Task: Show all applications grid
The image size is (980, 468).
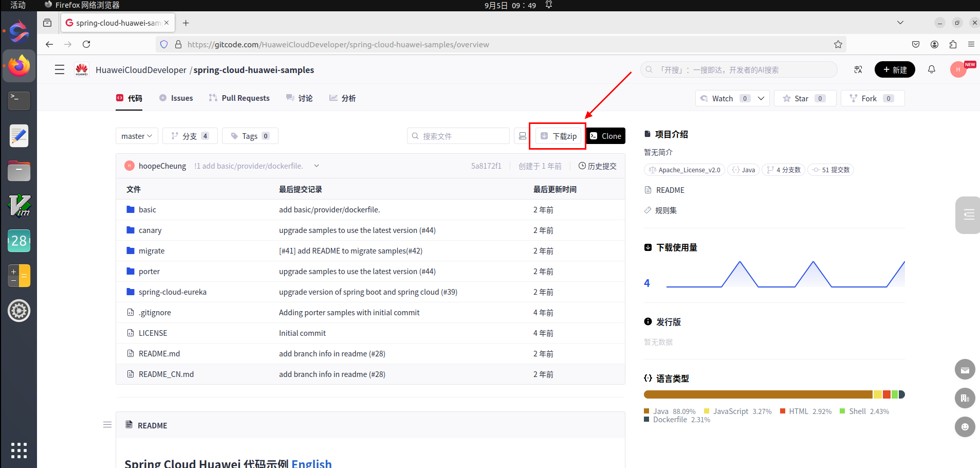Action: tap(19, 450)
